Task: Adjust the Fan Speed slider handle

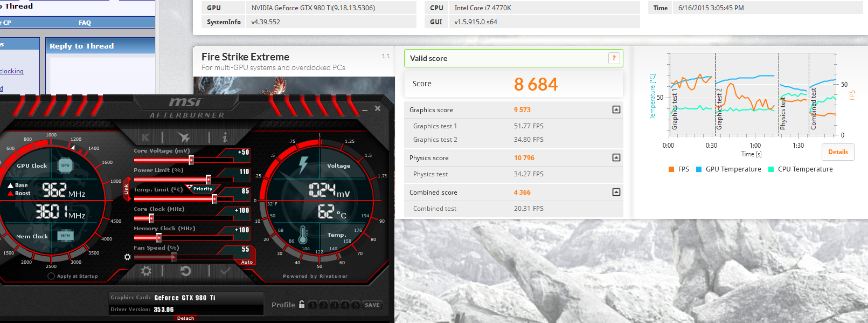Action: click(173, 257)
